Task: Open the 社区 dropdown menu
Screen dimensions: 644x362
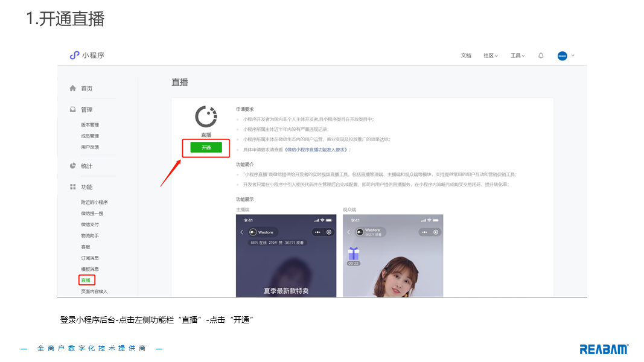Action: (490, 56)
